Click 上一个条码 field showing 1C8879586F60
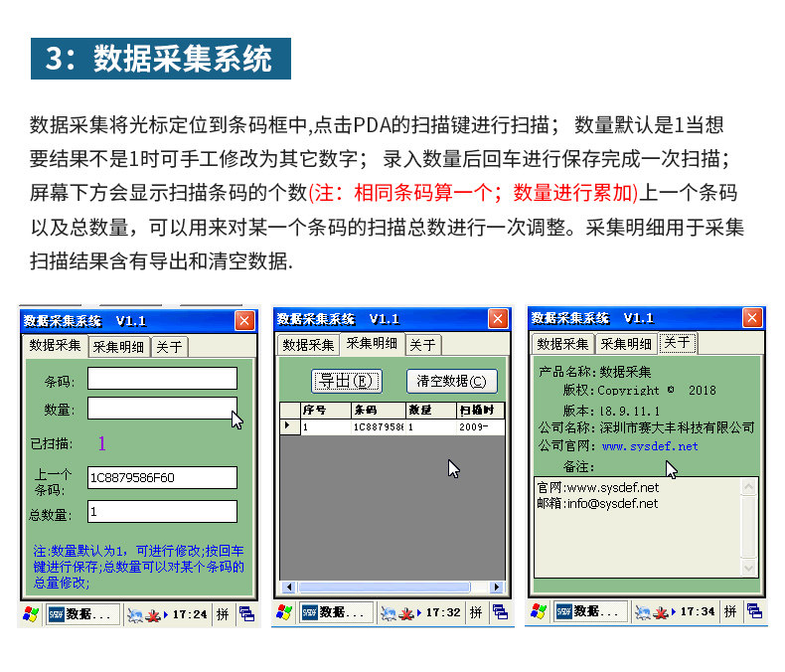785x672 pixels. coord(162,478)
